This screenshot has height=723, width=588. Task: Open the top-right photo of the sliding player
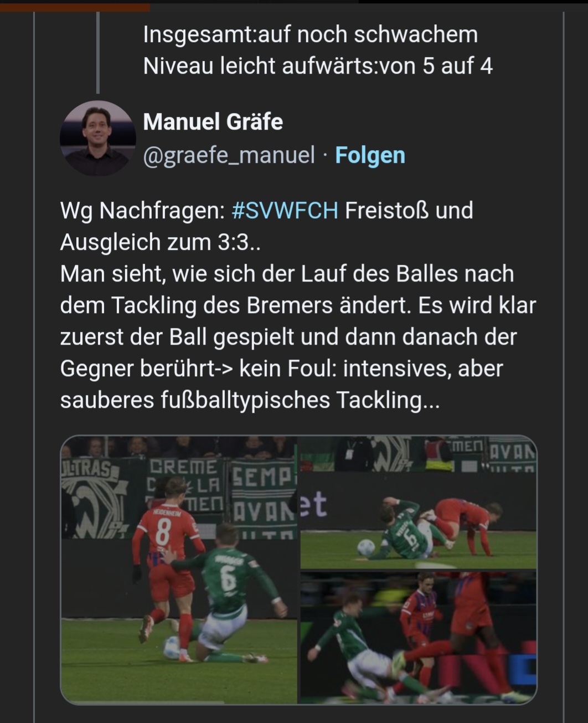point(419,502)
